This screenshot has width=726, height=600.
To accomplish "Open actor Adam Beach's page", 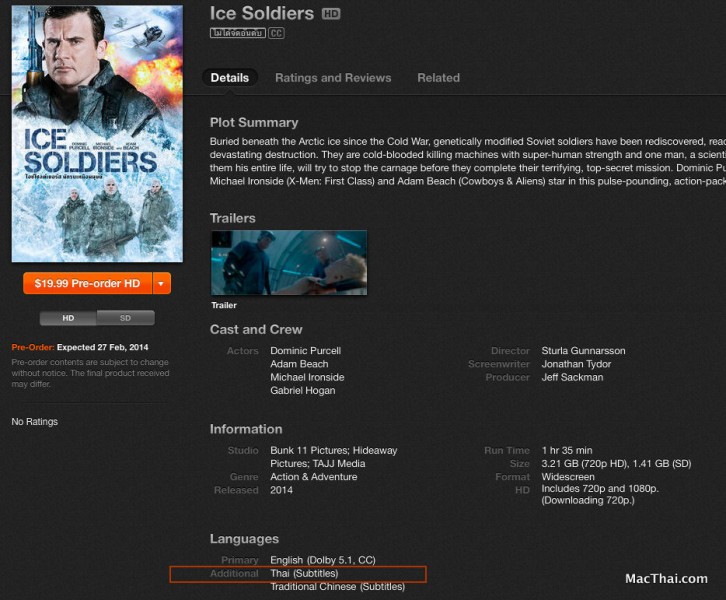I will point(299,364).
